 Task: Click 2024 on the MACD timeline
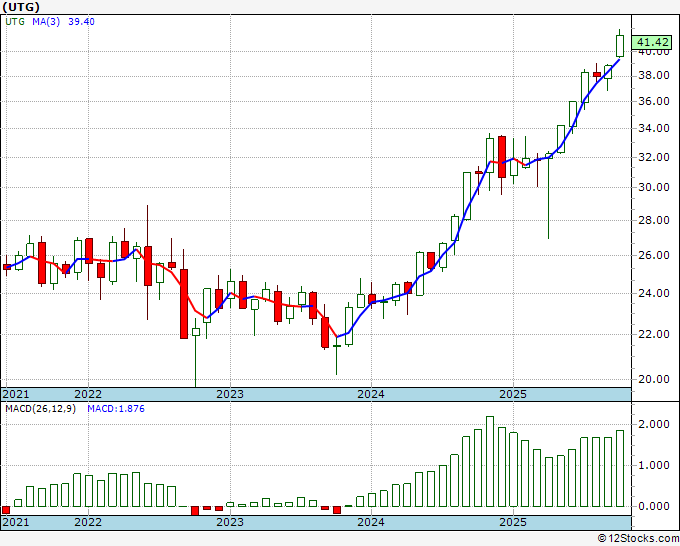pos(371,522)
